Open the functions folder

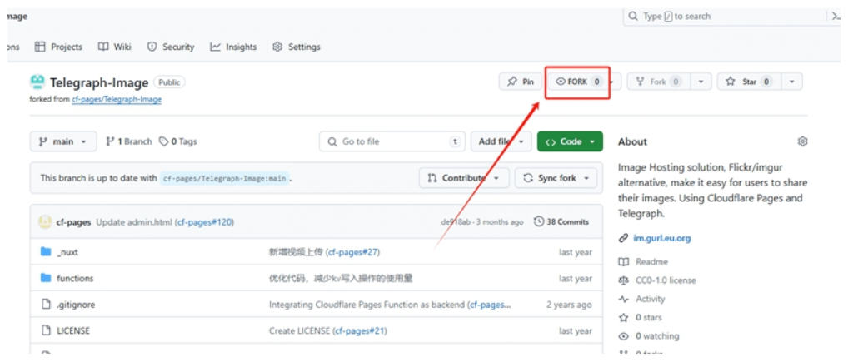75,278
